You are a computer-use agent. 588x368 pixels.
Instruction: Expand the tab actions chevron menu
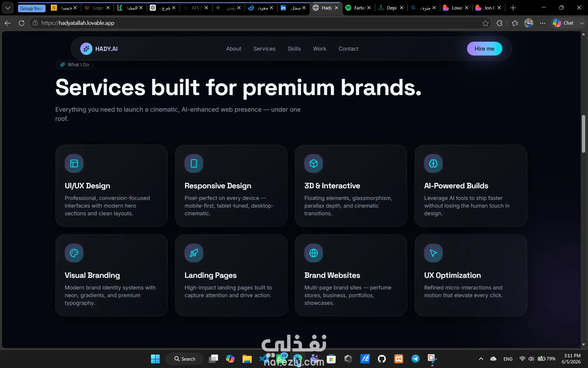click(8, 8)
